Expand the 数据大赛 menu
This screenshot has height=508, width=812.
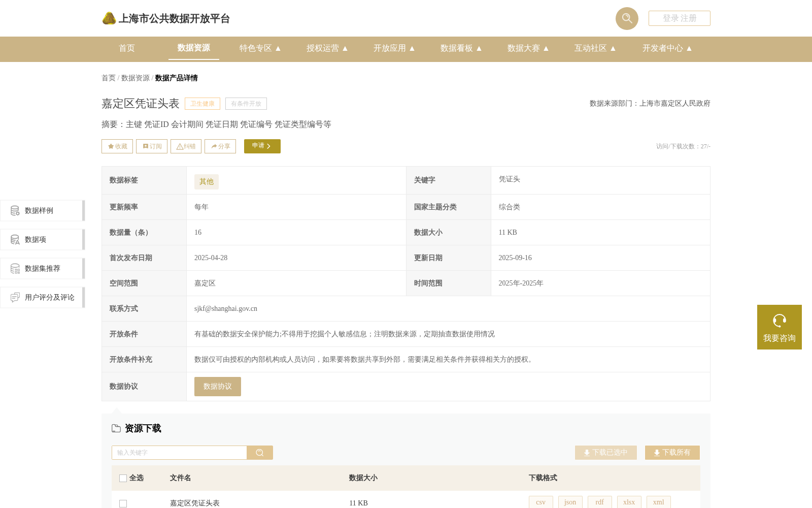(528, 48)
